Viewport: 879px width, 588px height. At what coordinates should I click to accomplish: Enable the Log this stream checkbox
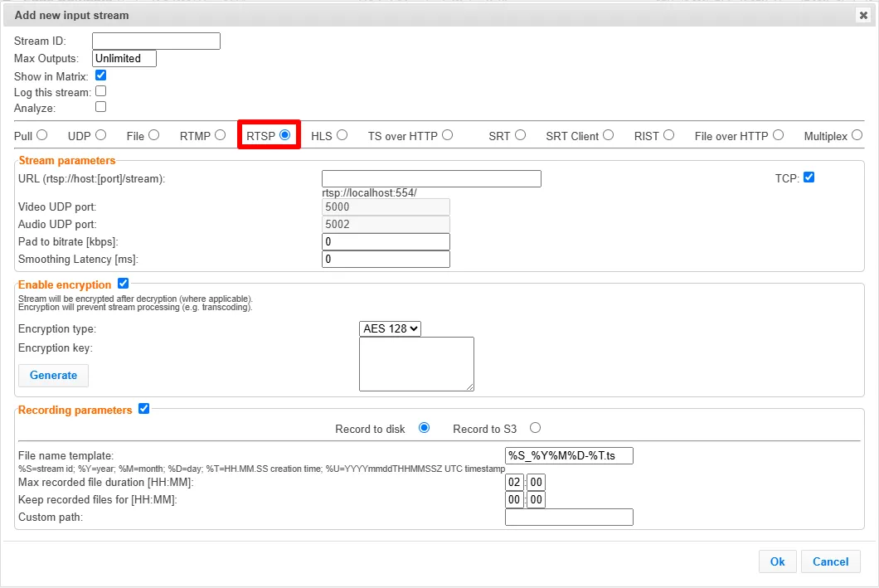(101, 90)
